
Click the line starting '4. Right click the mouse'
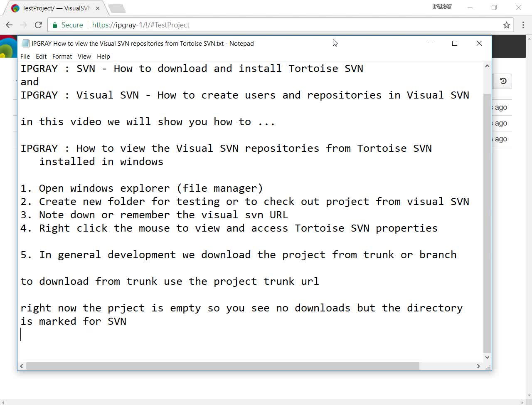229,228
